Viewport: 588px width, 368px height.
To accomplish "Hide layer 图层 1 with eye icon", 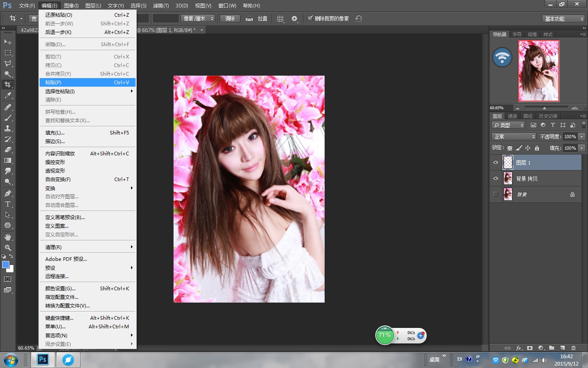I will pyautogui.click(x=496, y=163).
